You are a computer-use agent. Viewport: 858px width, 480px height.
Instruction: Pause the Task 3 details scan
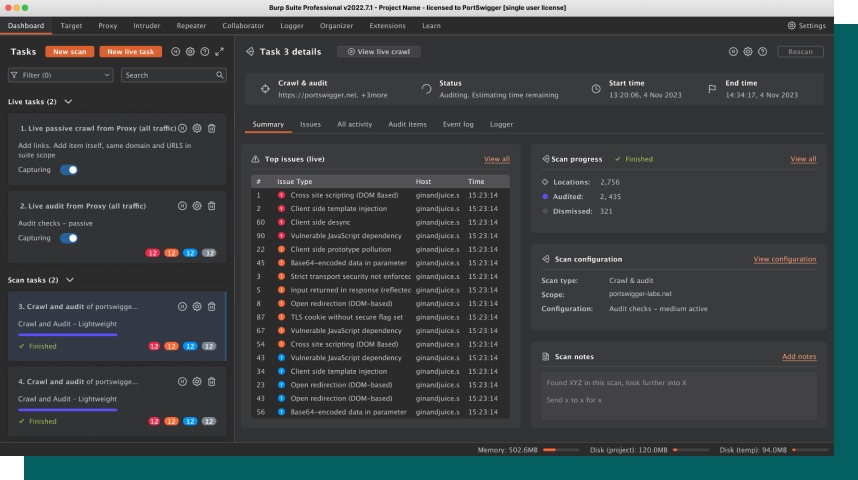tap(733, 51)
